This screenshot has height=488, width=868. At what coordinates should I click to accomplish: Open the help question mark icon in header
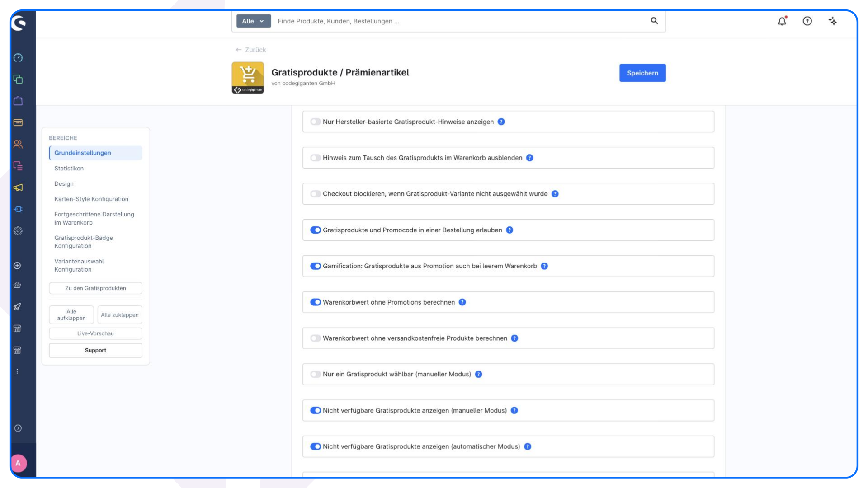click(807, 21)
